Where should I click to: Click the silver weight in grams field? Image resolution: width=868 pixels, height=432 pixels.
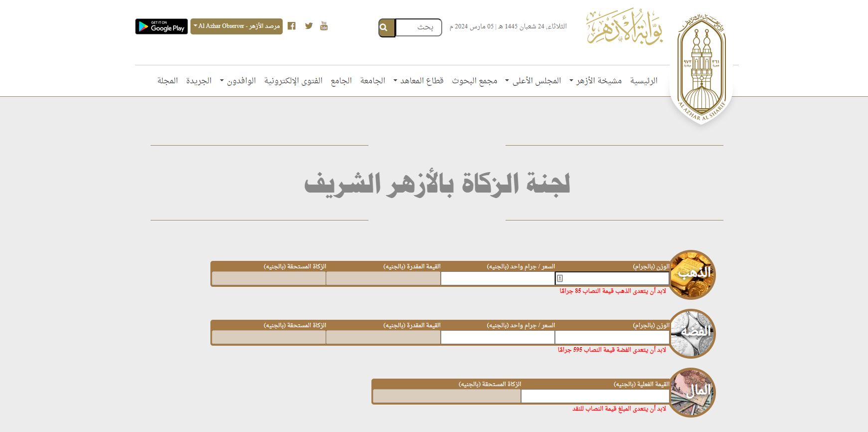(612, 337)
